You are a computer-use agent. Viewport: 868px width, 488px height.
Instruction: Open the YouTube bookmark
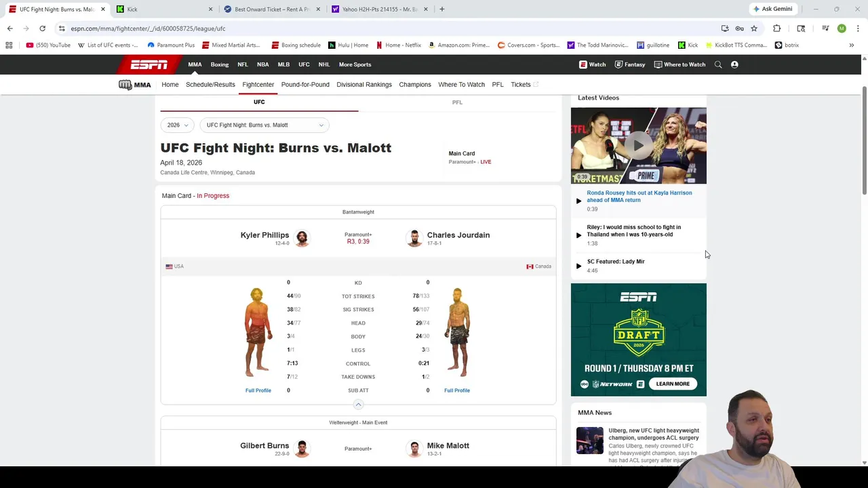click(x=48, y=45)
